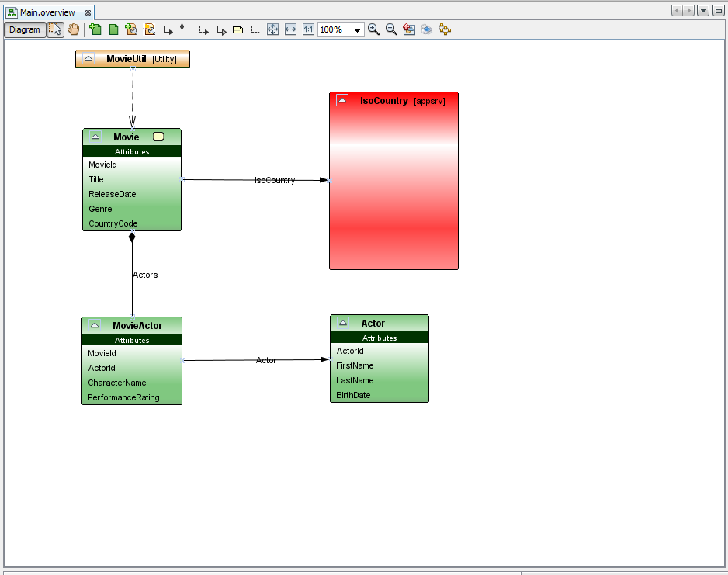
Task: Close the Main.overview tab
Action: 88,12
